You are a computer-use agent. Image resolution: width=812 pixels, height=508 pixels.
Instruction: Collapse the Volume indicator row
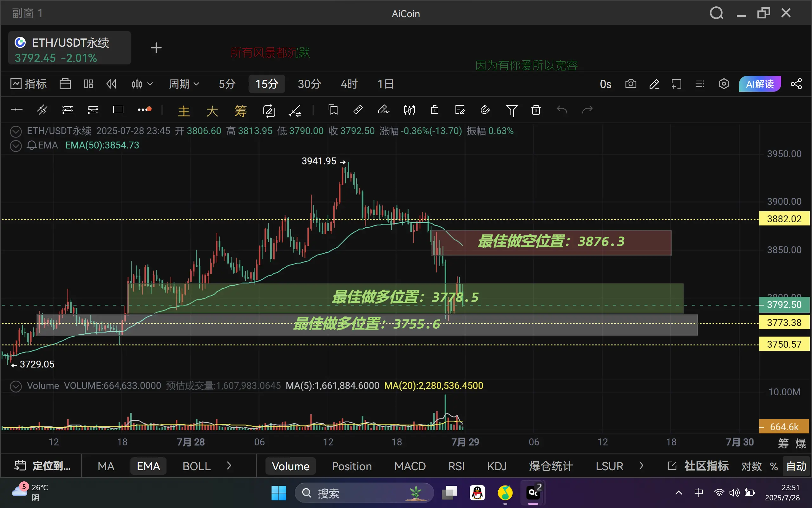[x=16, y=386]
